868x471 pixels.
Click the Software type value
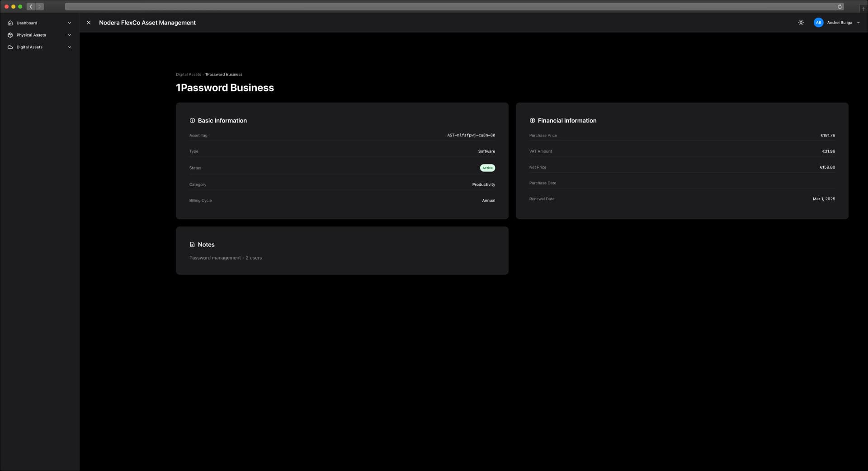tap(486, 151)
